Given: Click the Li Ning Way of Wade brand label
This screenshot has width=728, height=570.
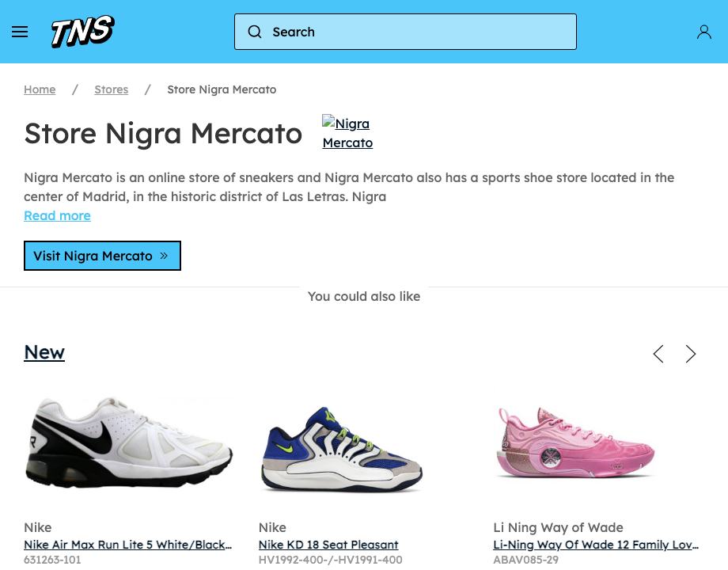Looking at the screenshot, I should 558,527.
